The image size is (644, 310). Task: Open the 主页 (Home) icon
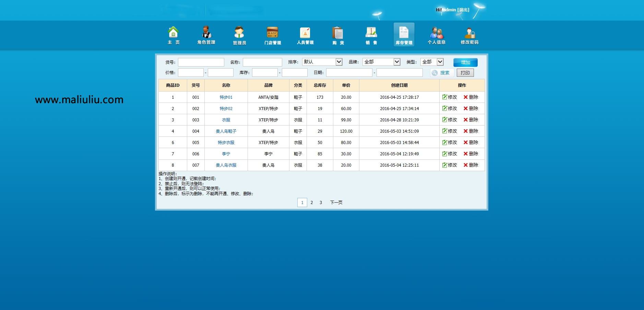[173, 34]
